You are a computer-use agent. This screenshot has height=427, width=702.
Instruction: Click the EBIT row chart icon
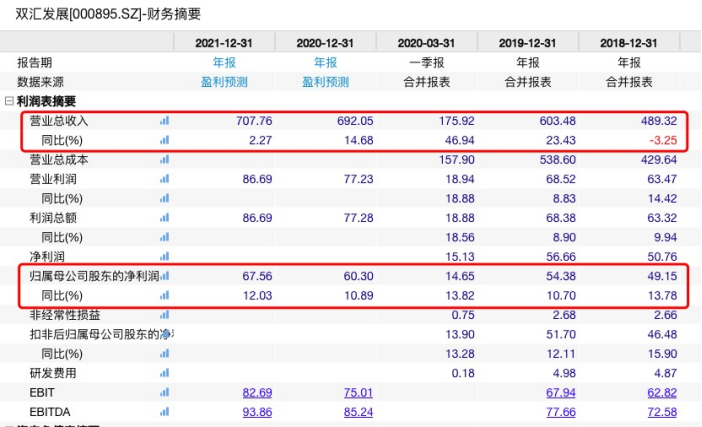click(164, 392)
